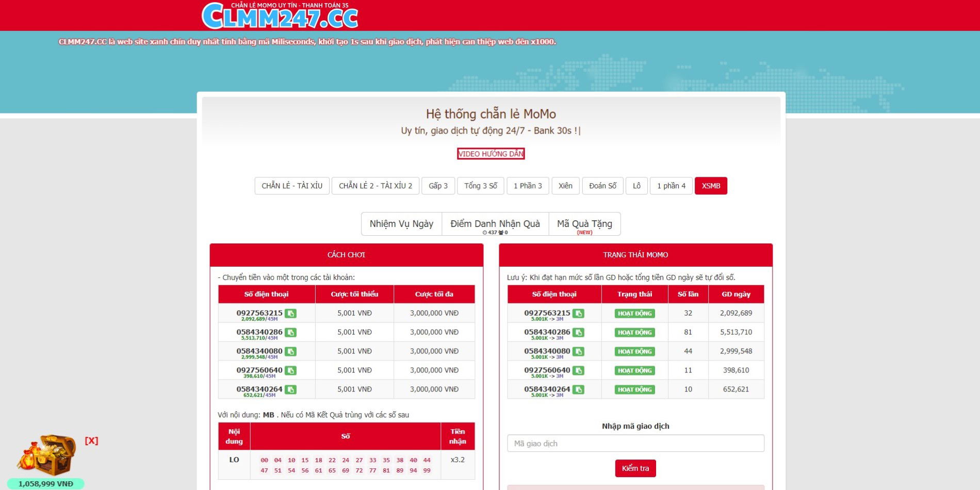Copy phone 0584340264 in Trạng Thái MoMo table
Screen dimensions: 980x490
pos(578,389)
